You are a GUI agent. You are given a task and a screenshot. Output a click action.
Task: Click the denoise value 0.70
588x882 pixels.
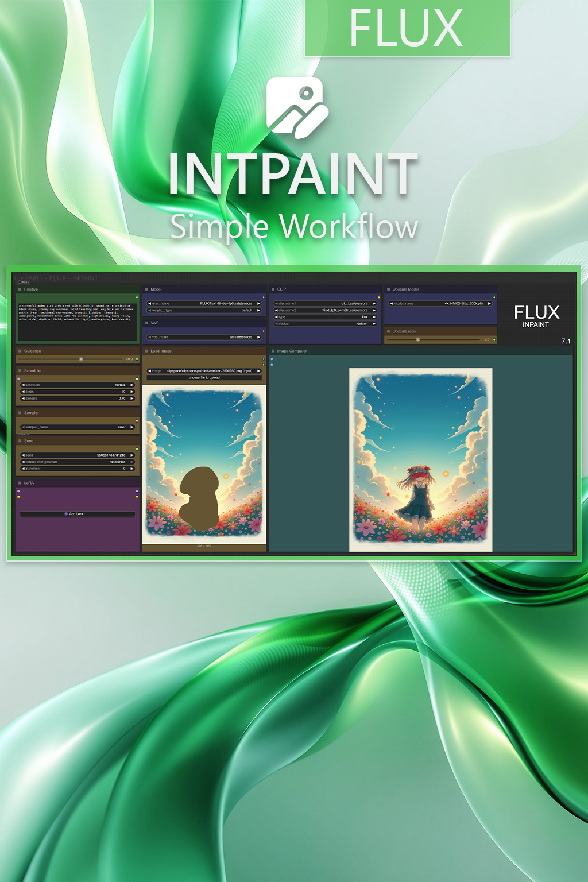coord(122,398)
